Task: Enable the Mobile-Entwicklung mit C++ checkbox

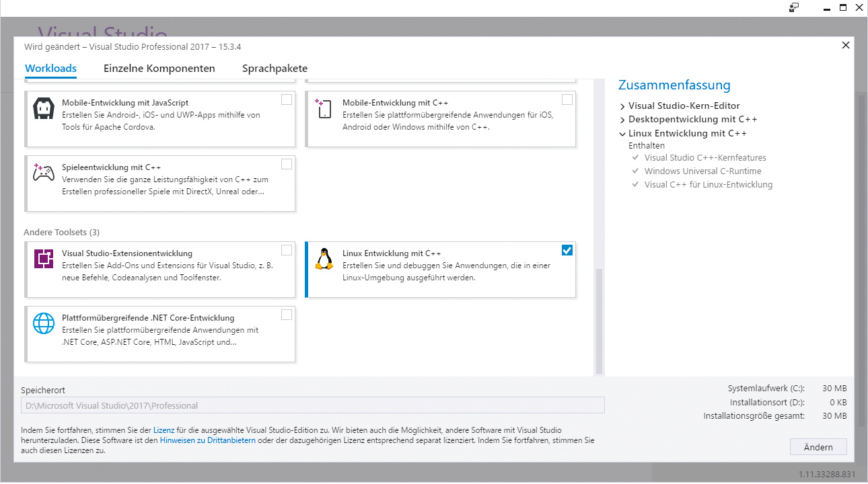Action: (567, 99)
